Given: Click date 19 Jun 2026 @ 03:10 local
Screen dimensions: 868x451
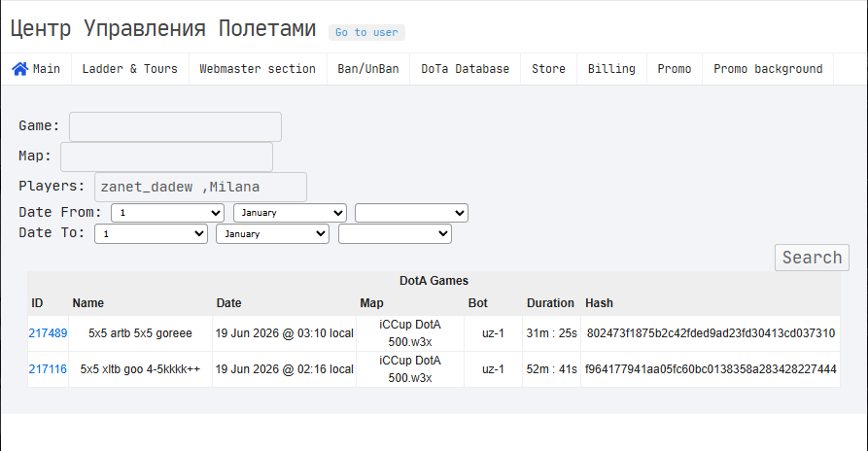Looking at the screenshot, I should [284, 333].
